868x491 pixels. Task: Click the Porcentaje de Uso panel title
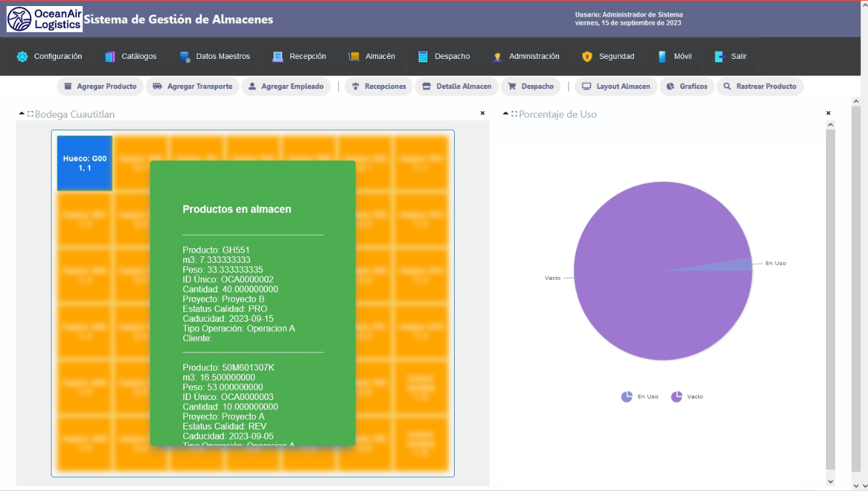558,114
